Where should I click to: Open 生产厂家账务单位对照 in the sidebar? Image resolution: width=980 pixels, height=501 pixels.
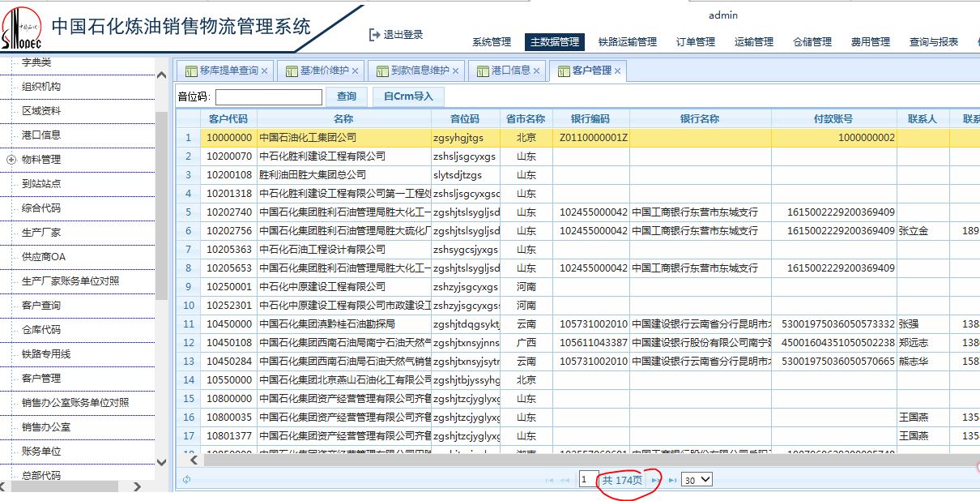70,281
